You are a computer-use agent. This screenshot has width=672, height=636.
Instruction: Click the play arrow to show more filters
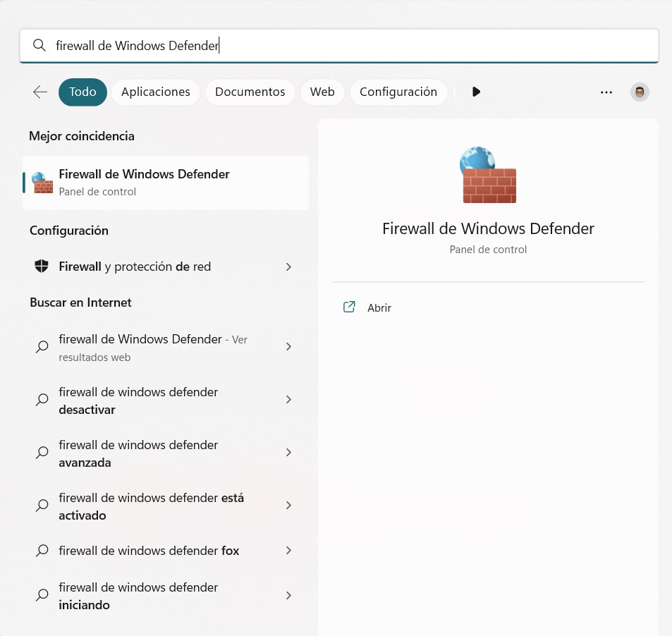[476, 92]
